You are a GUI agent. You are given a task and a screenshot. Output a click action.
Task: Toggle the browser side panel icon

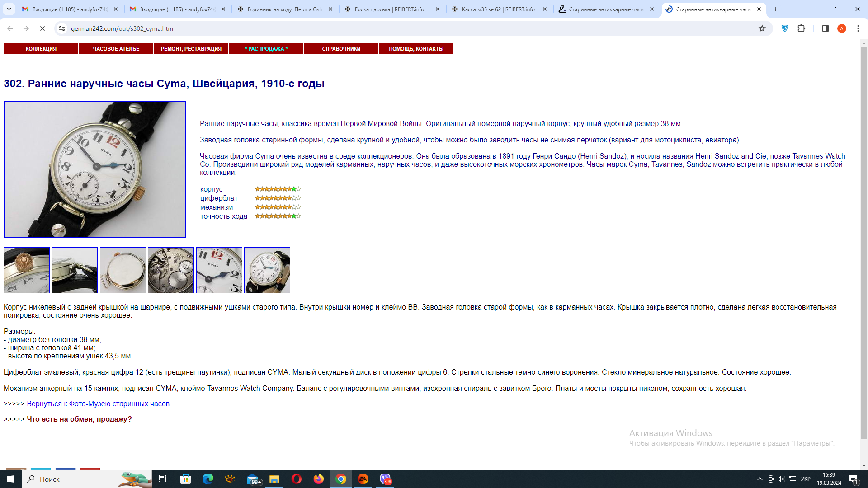[825, 28]
